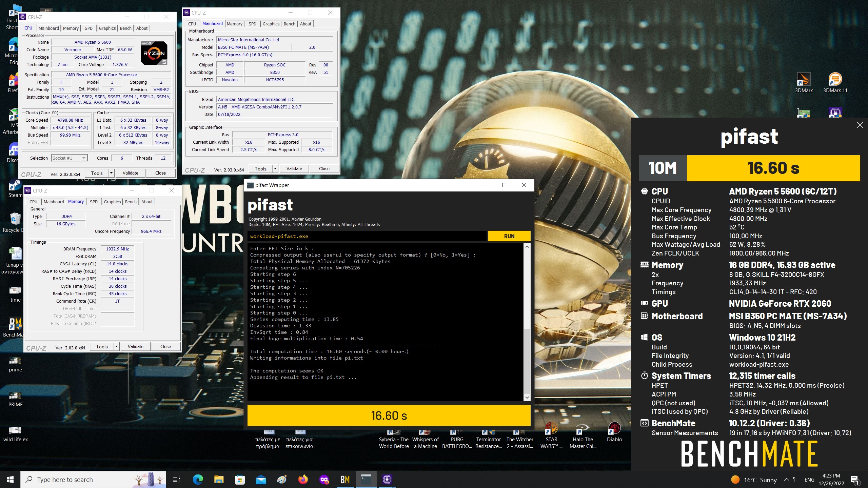Show hidden system tray icons

pyautogui.click(x=786, y=480)
